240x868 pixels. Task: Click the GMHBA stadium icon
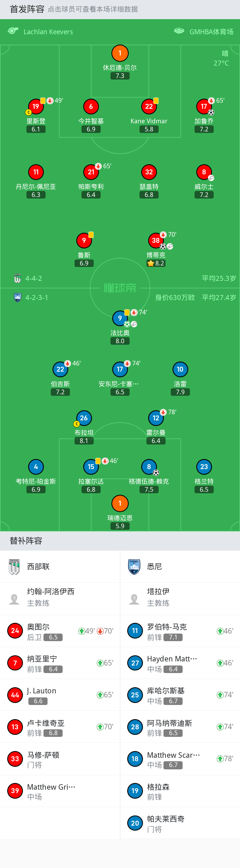pos(179,31)
